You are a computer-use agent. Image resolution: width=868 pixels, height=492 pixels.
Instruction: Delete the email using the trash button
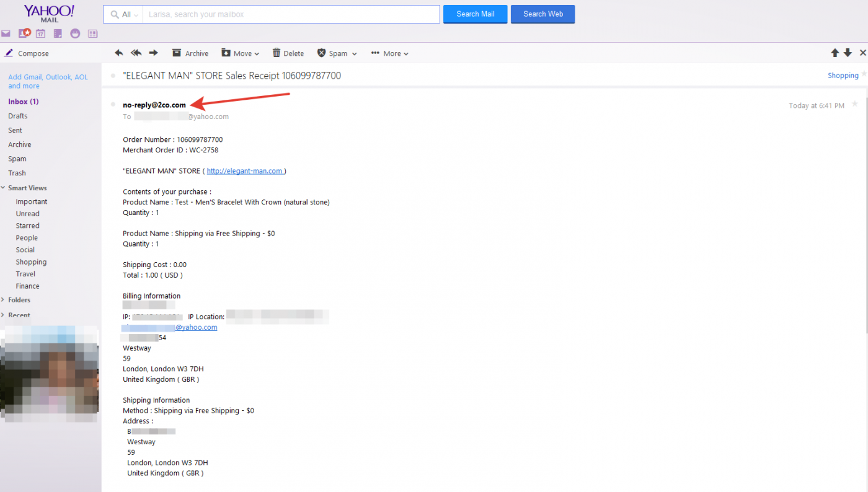[x=288, y=53]
